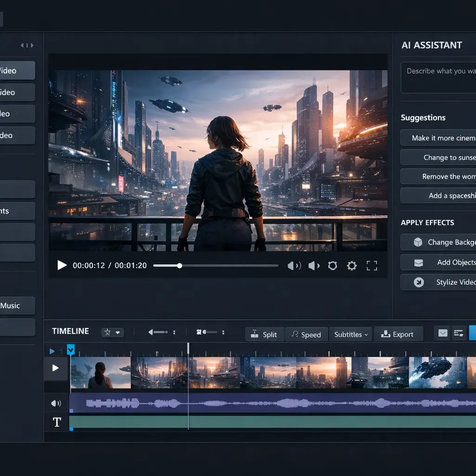Expand the magic wand dropdown next to TIMELINE

(x=112, y=331)
